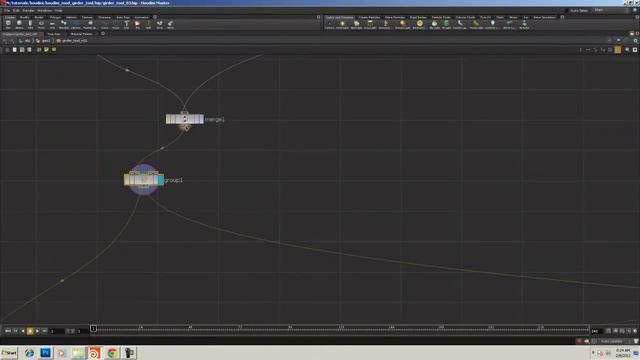The image size is (640, 360).
Task: Add a Spot Light from the shelf
Action: click(x=356, y=24)
